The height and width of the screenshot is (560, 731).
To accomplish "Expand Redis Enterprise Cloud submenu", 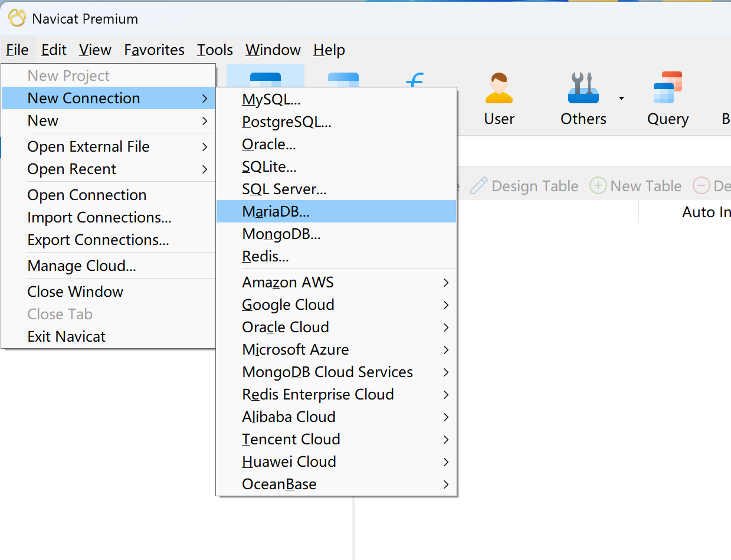I will (x=336, y=394).
